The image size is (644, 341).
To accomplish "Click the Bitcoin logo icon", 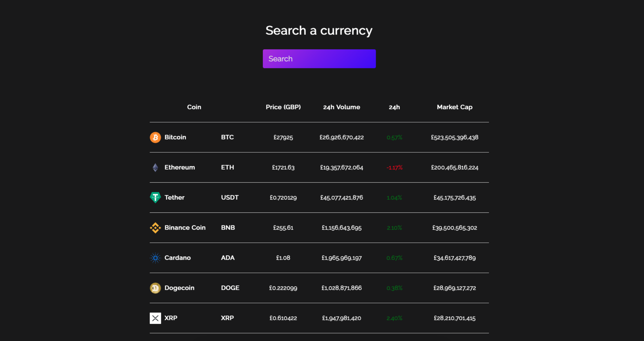I will pos(155,137).
